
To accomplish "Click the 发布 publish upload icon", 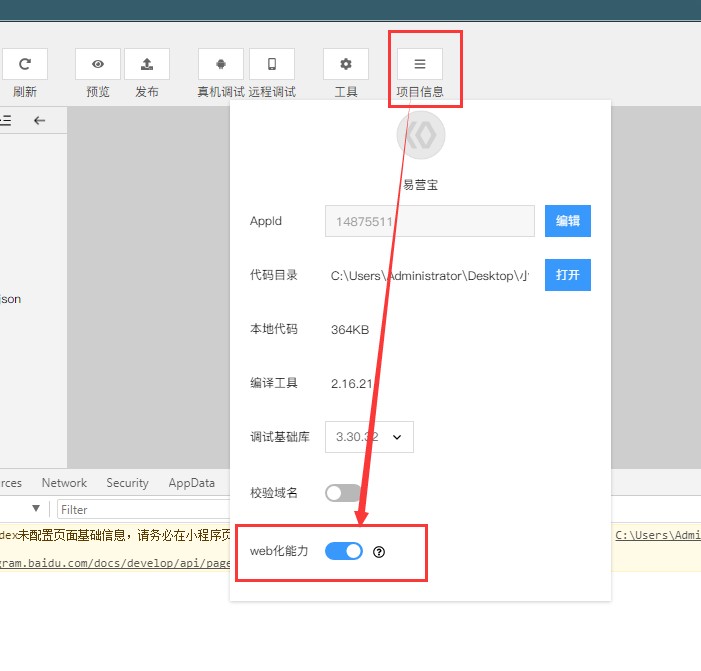I will [147, 64].
